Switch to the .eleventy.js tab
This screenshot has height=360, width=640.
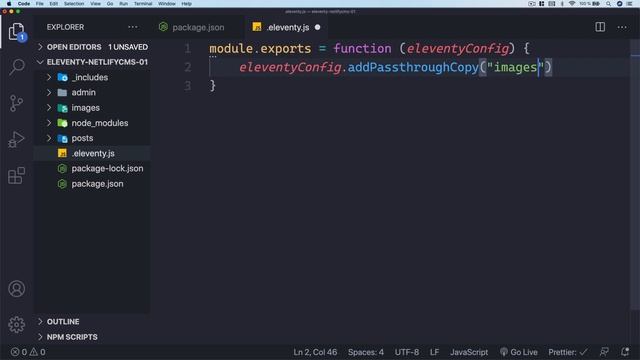[287, 27]
